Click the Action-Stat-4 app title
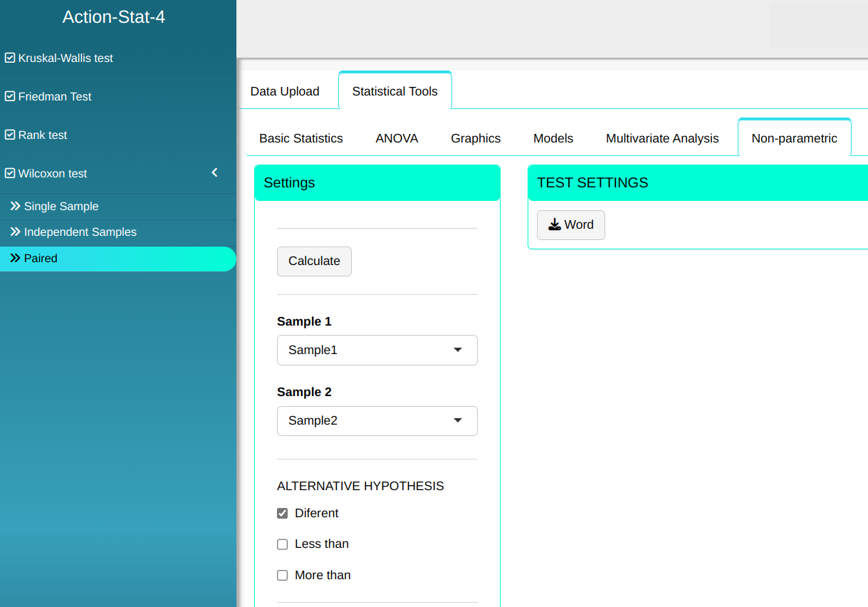The height and width of the screenshot is (607, 868). (x=114, y=17)
